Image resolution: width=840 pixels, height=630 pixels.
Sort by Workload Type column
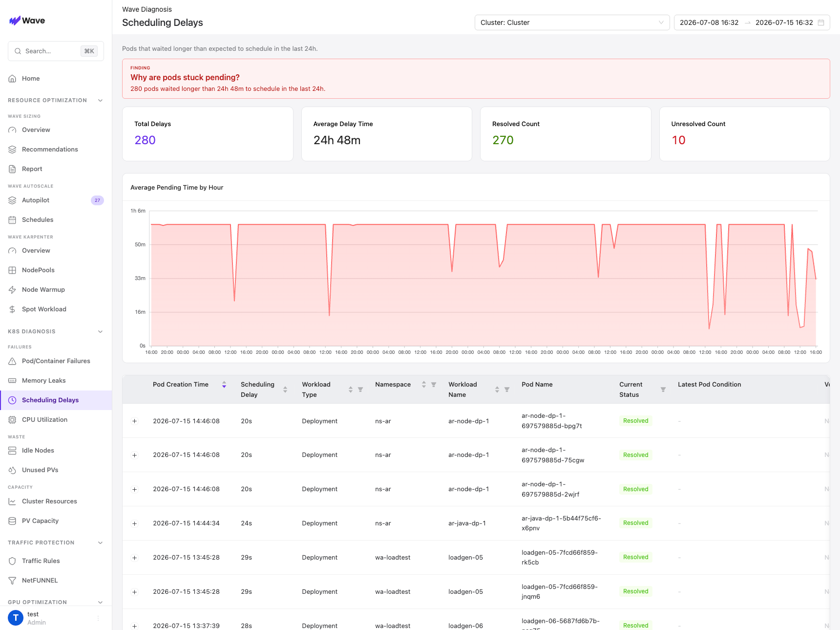pos(351,390)
